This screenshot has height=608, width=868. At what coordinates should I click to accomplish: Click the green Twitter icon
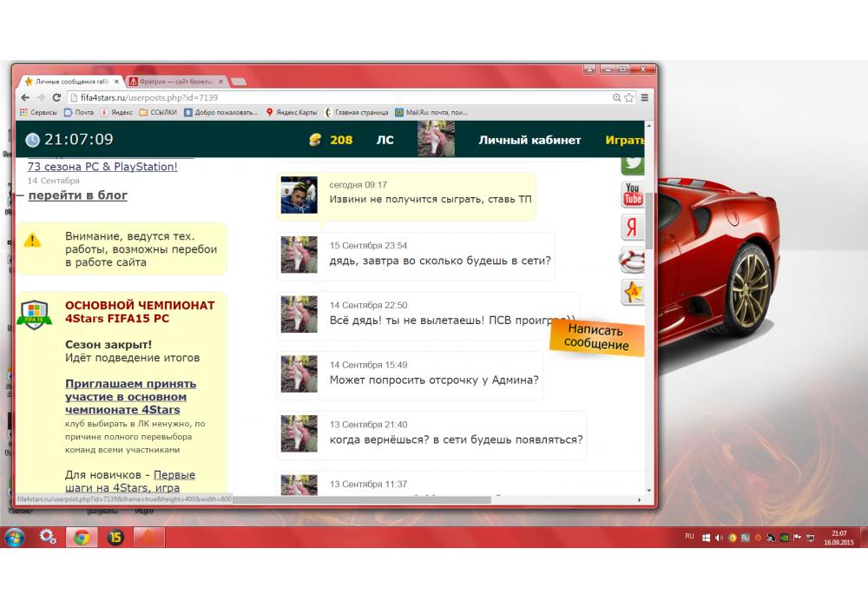[633, 162]
